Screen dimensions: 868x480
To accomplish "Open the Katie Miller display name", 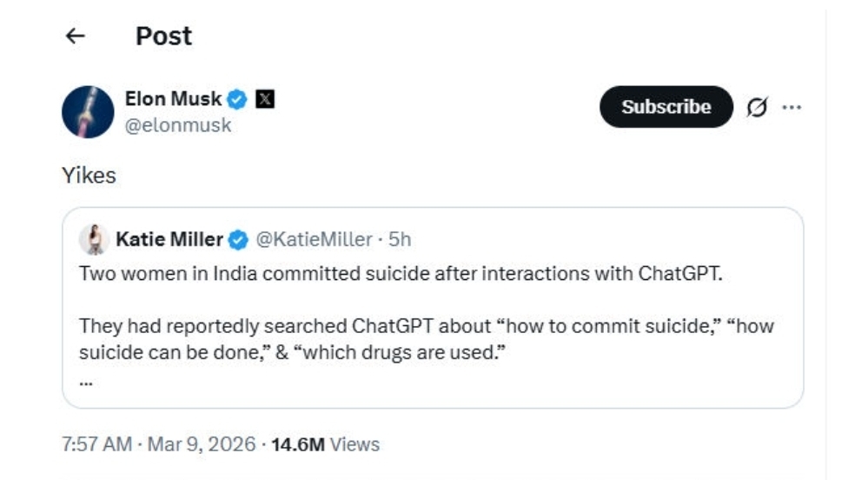I will 169,239.
